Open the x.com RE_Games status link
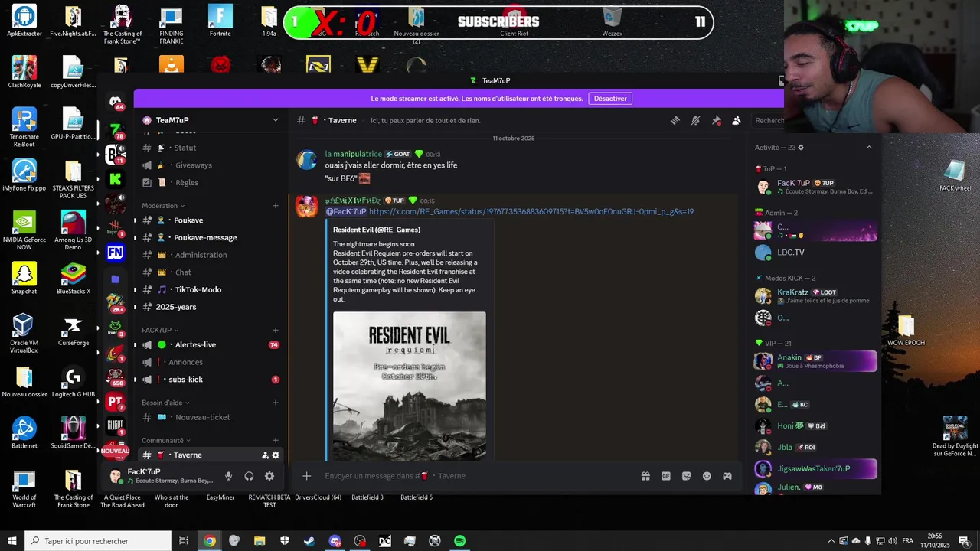 click(x=531, y=212)
